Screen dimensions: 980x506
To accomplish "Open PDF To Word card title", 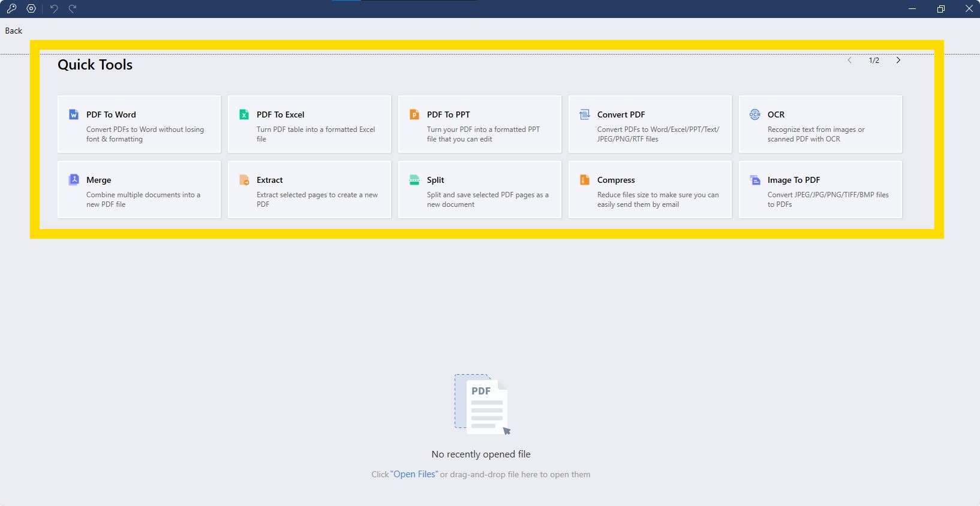I will coord(111,115).
